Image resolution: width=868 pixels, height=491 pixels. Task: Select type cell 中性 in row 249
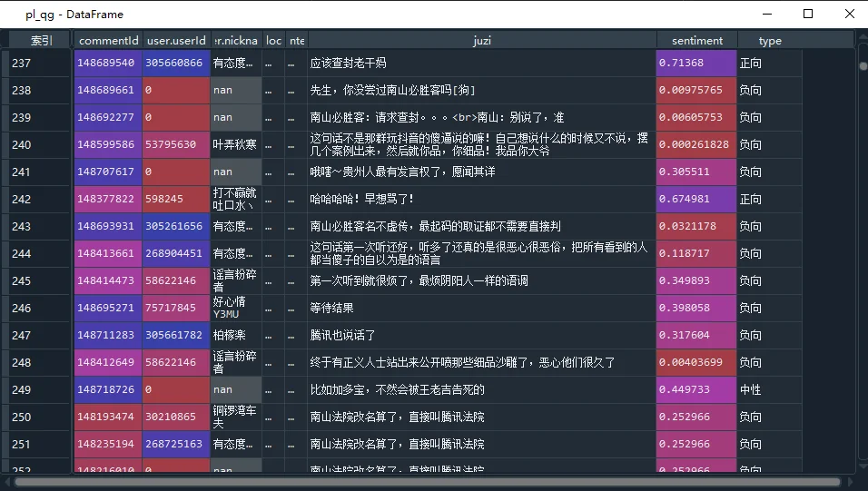(x=770, y=389)
